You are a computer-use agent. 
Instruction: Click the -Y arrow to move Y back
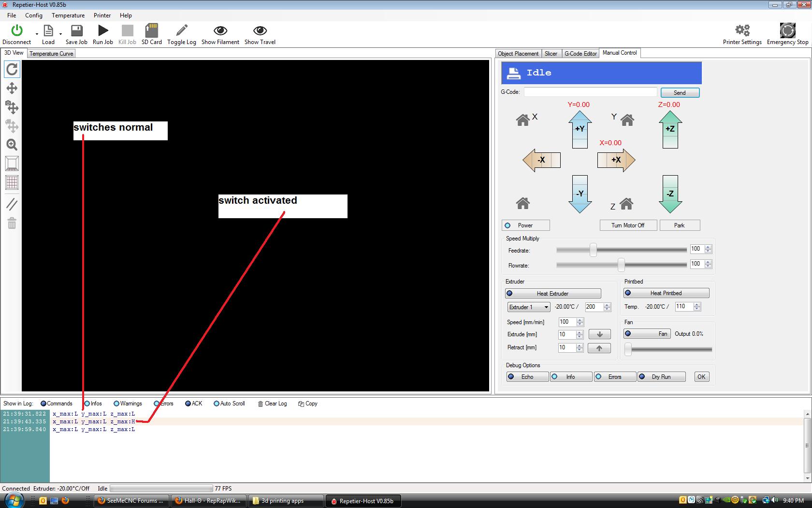pos(580,194)
